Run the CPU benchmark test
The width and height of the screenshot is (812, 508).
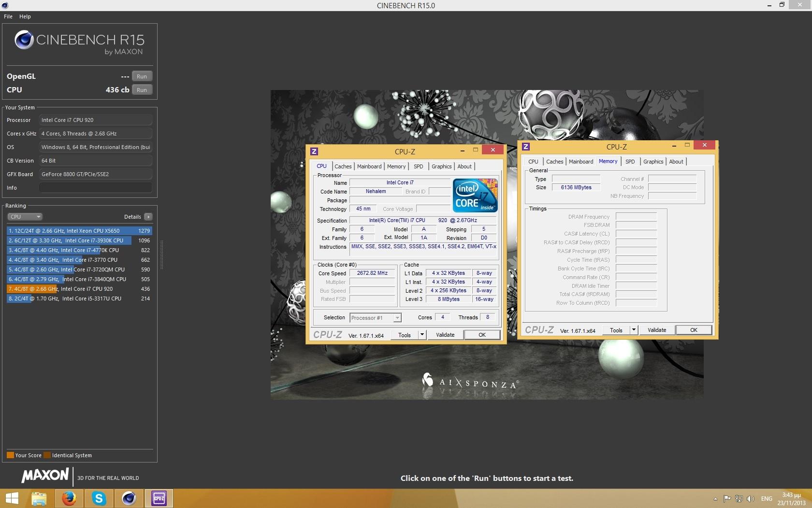[x=142, y=90]
